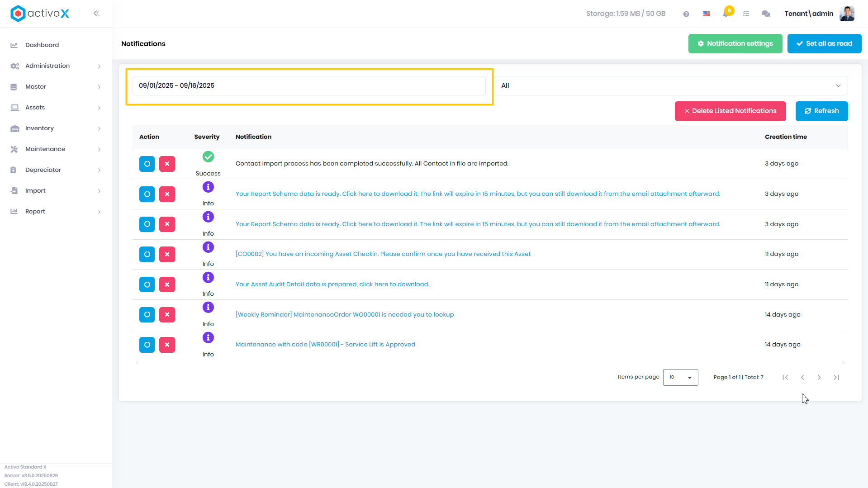Open WR00001 Service Lift Approved link
Viewport: 868px width, 488px height.
[325, 344]
